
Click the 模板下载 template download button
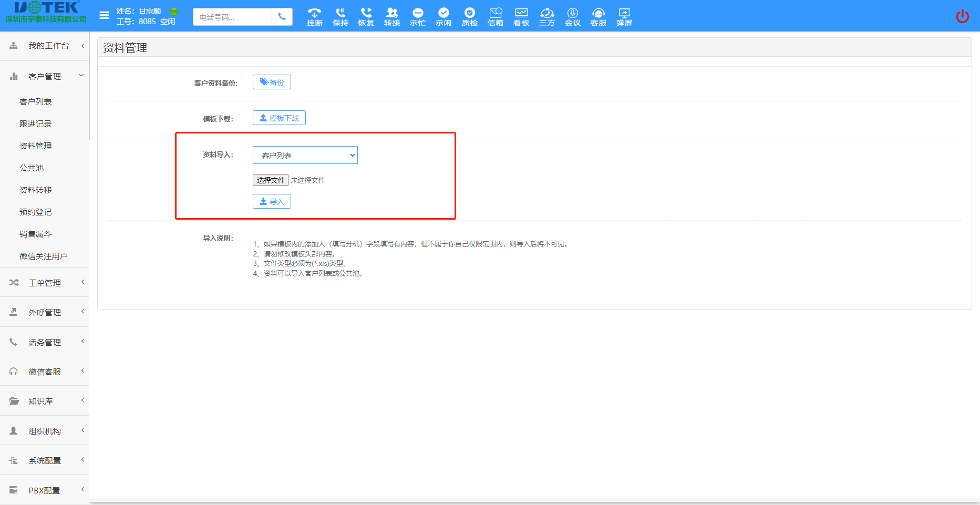279,117
